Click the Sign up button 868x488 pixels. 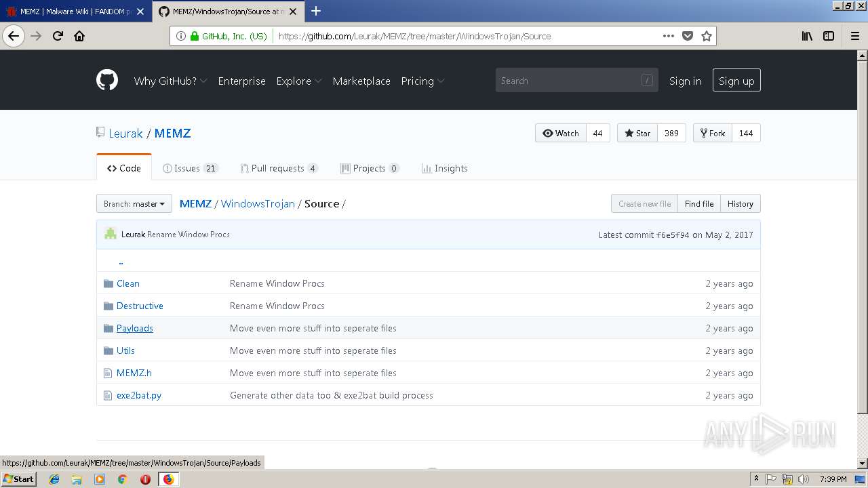coord(736,81)
